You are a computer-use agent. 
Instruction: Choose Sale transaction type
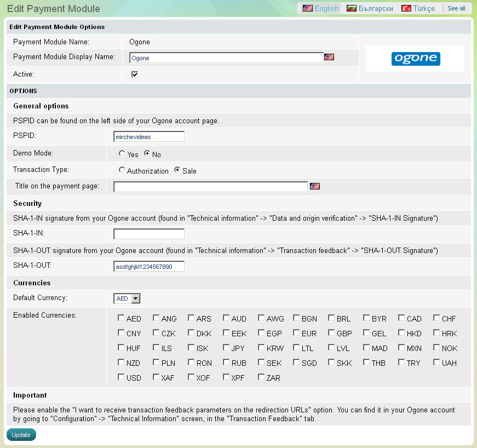pyautogui.click(x=177, y=170)
